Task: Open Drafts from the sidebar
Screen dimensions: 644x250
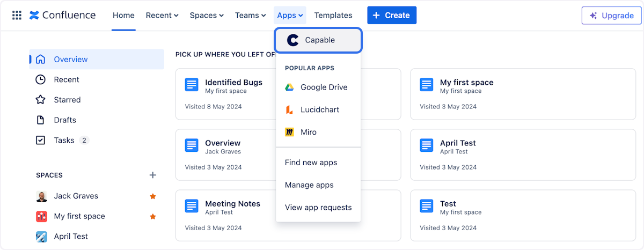Action: [65, 120]
